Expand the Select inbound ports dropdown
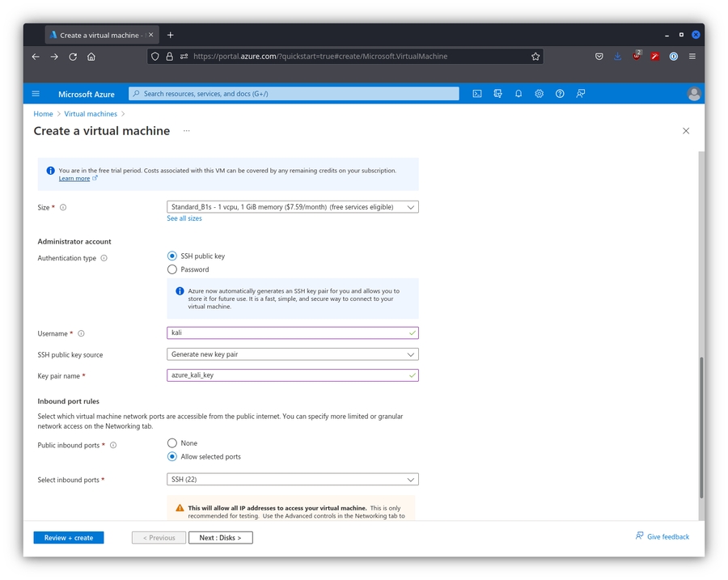The width and height of the screenshot is (728, 580). pyautogui.click(x=292, y=480)
